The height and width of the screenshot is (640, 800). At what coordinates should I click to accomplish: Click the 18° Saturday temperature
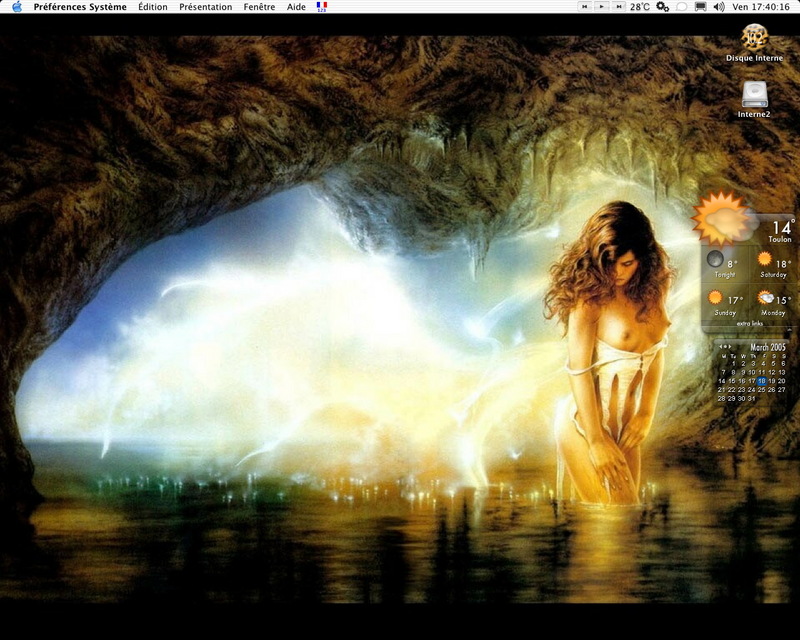point(783,264)
